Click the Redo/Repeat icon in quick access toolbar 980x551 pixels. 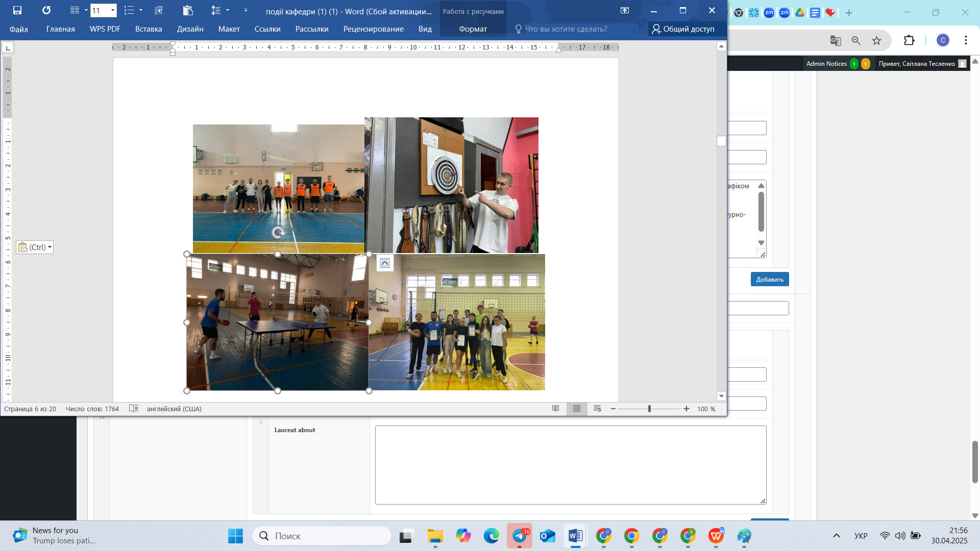click(x=46, y=10)
